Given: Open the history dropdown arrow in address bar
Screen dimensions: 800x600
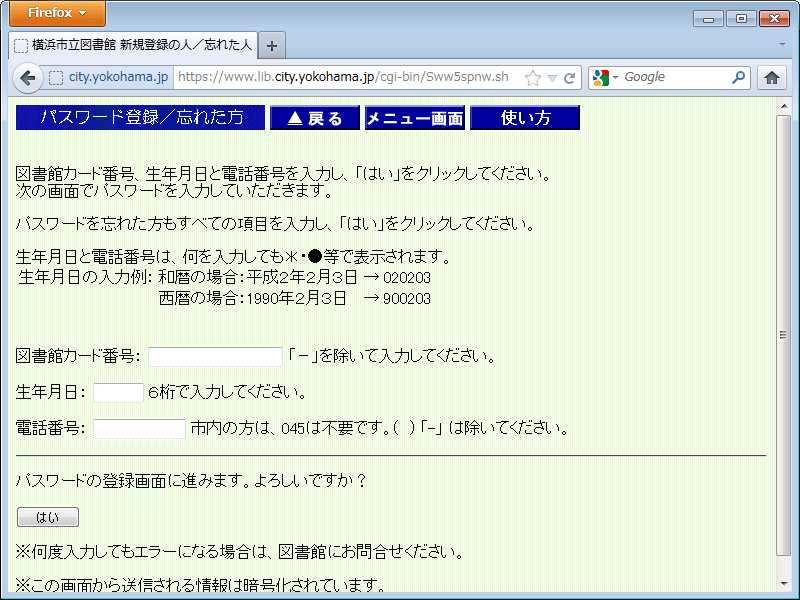Looking at the screenshot, I should coord(552,77).
